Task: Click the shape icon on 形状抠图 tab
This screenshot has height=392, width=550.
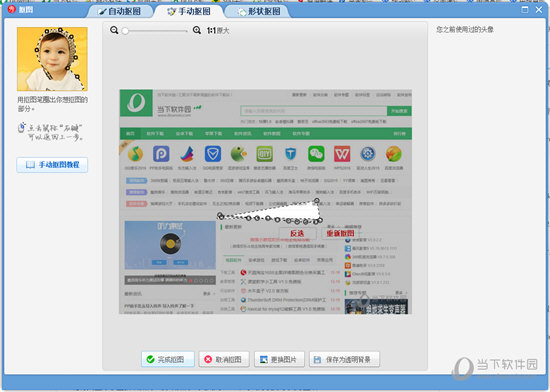Action: 242,12
